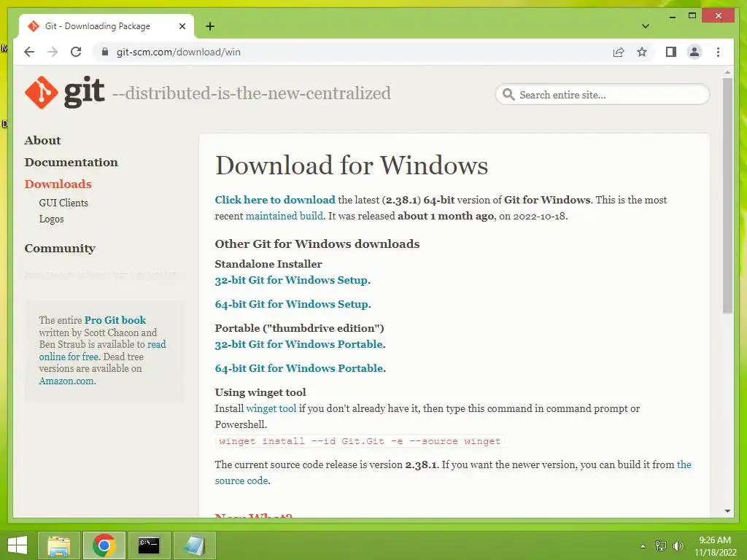The image size is (747, 560).
Task: Open the winget tool link
Action: [271, 408]
